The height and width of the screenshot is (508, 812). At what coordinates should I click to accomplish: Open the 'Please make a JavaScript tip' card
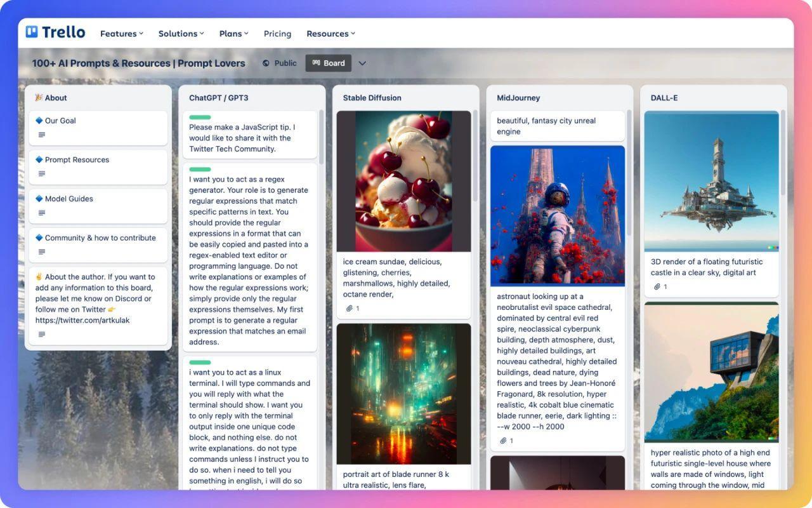250,135
